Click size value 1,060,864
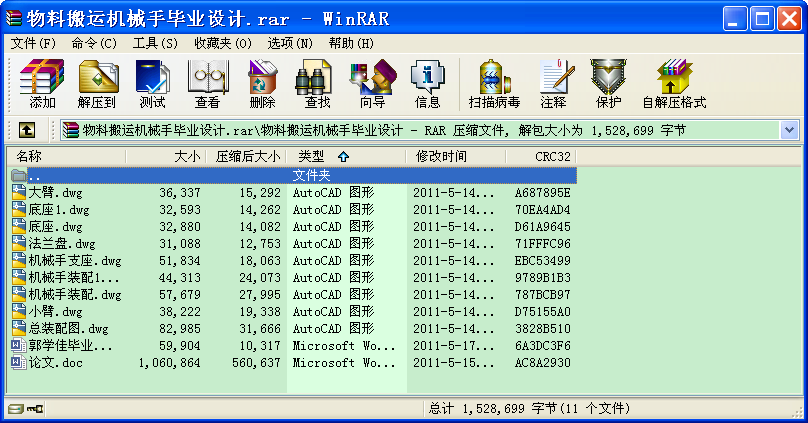Screen dimensions: 808x423 click(169, 363)
